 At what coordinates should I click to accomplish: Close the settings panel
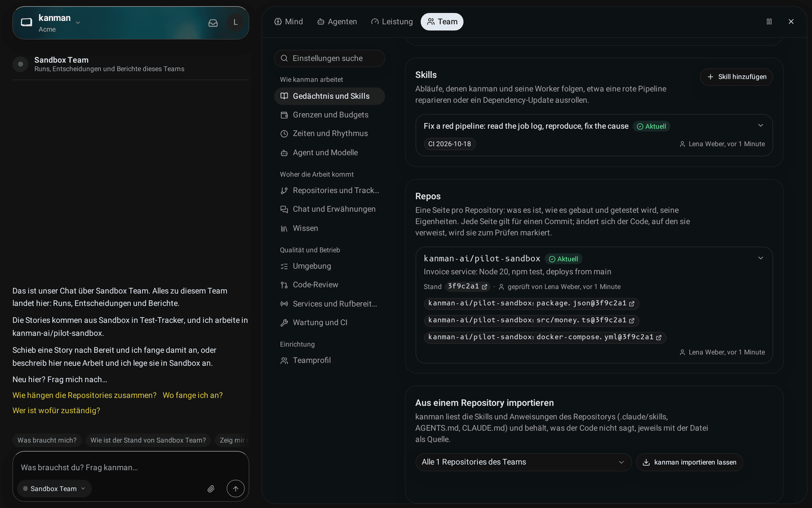point(791,21)
